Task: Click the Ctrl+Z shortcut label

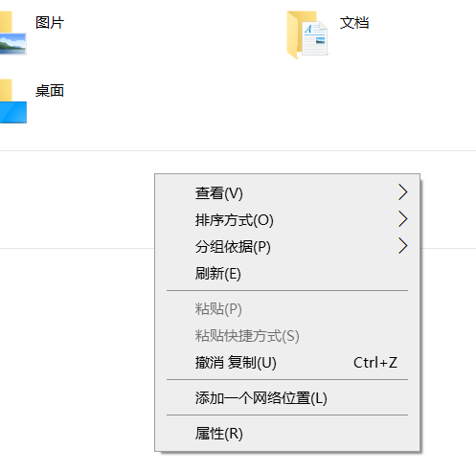Action: pyautogui.click(x=375, y=363)
